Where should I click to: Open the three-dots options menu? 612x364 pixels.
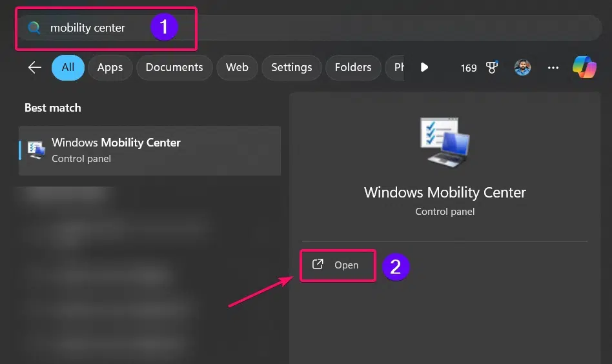point(553,68)
